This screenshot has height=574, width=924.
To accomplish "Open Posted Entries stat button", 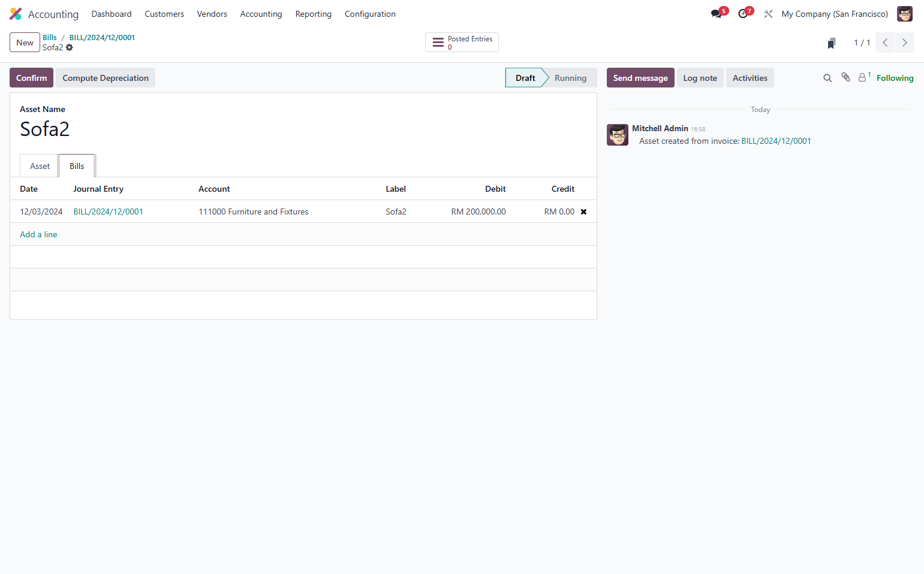I will click(x=462, y=43).
